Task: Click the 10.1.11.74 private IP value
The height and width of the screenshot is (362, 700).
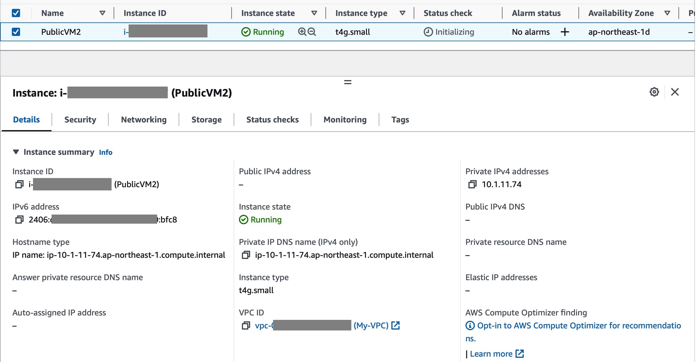Action: click(502, 184)
